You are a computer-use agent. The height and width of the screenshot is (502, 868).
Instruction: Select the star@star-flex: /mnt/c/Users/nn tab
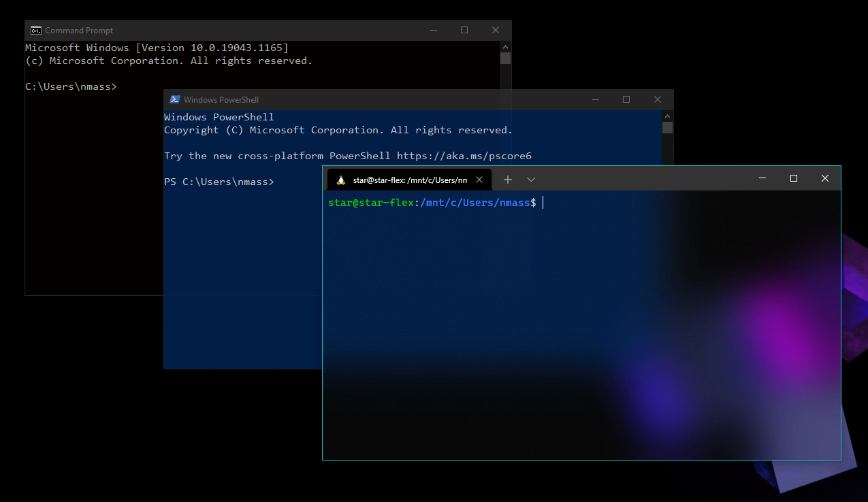[x=410, y=180]
